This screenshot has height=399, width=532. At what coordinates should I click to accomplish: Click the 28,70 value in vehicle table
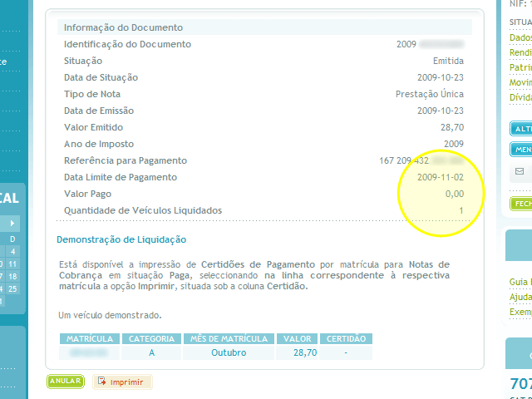tap(305, 352)
